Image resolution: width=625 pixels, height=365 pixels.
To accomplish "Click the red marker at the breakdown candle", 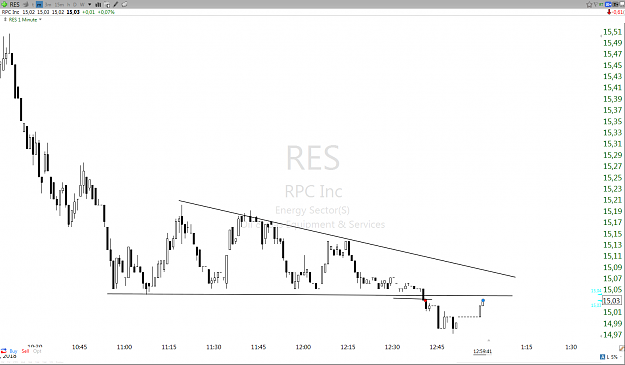I will click(425, 300).
